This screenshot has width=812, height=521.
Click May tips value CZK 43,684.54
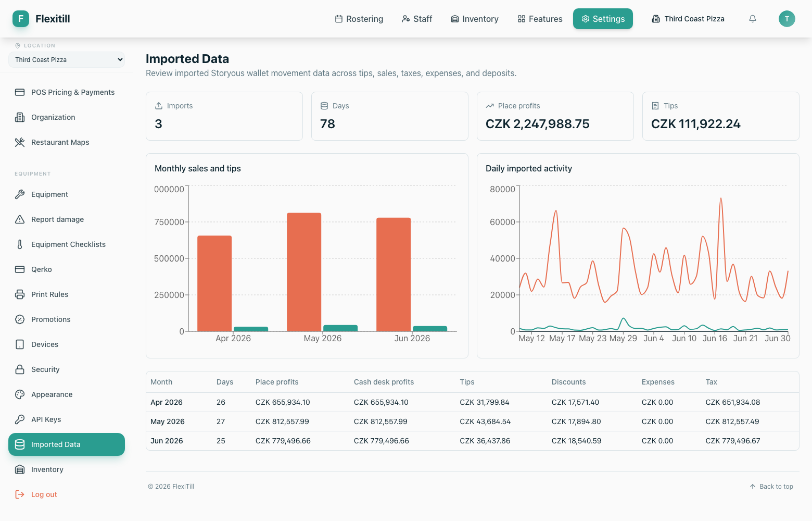click(485, 421)
